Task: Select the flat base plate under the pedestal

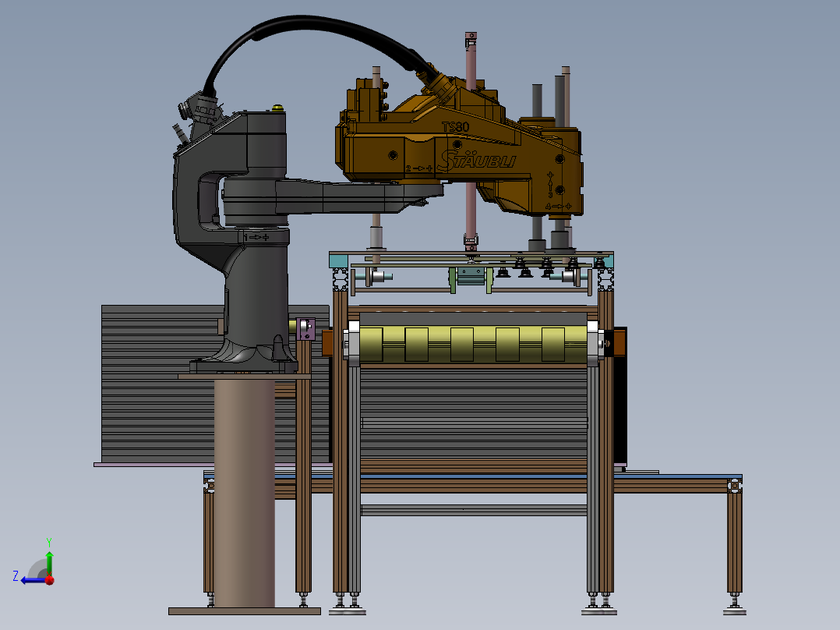Action: (245, 611)
